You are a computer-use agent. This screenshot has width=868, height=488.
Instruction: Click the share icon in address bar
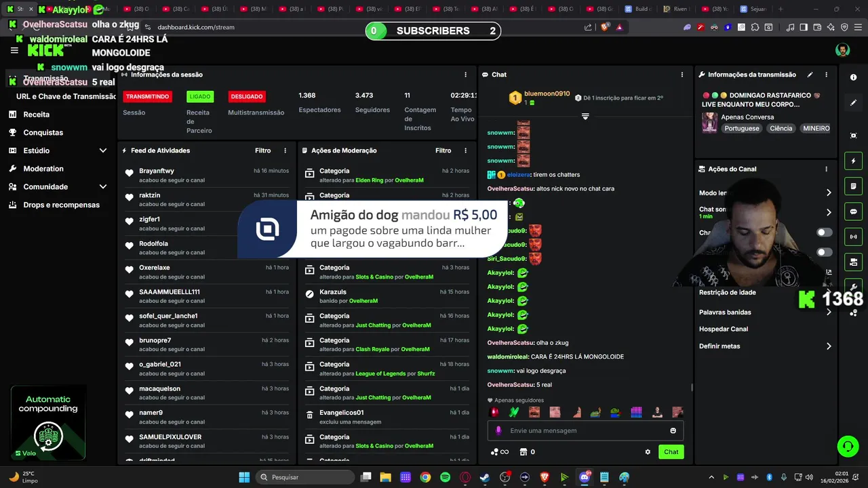588,27
